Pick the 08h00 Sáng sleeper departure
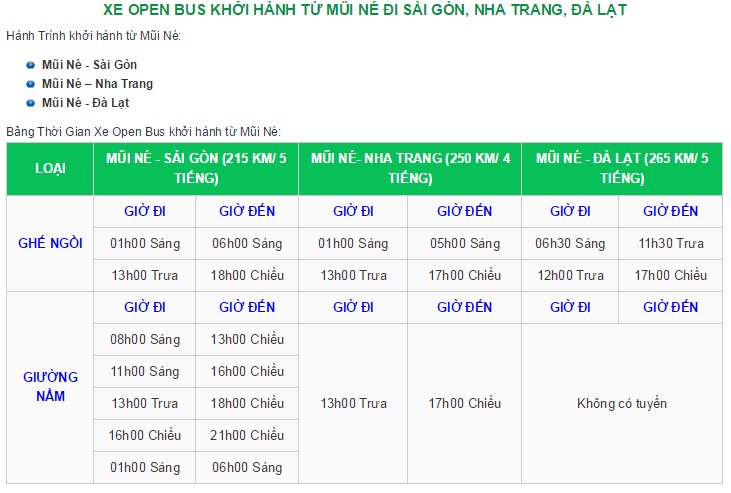This screenshot has height=493, width=731. [x=145, y=340]
